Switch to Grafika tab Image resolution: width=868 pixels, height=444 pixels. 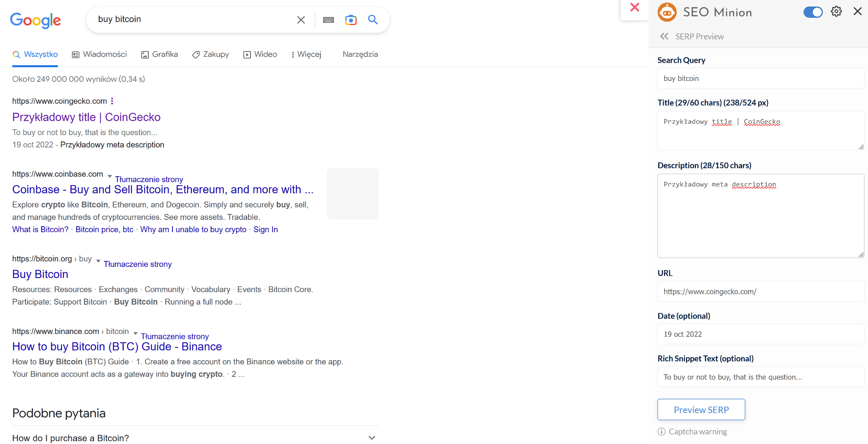[x=160, y=55]
